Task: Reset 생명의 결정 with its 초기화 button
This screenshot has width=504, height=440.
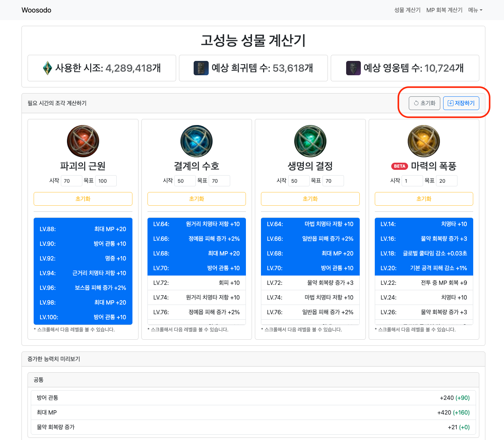Action: [310, 199]
